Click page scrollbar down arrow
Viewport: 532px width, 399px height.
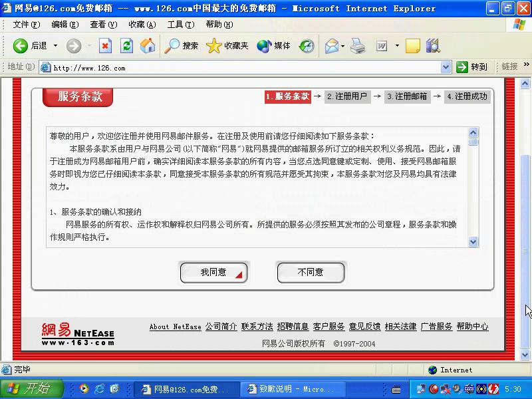click(525, 355)
